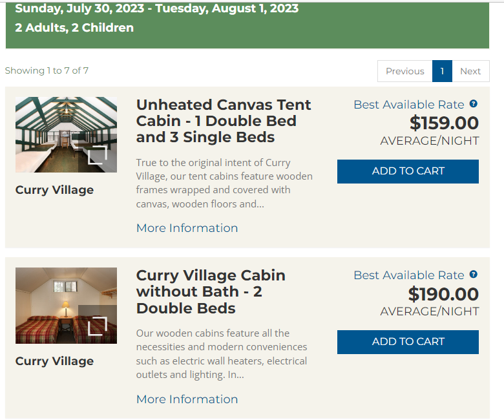504x420 pixels.
Task: Click Curry Village label under the wooden cabin photo
Action: [x=54, y=361]
